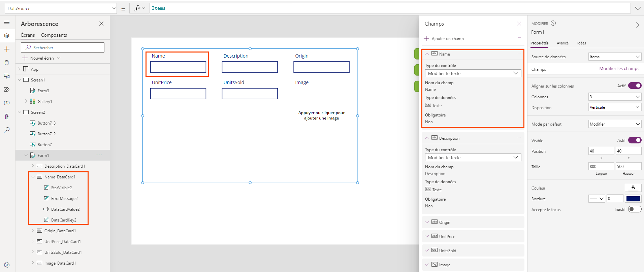This screenshot has height=272, width=644.
Task: Open the Disposition Verticale dropdown
Action: [x=615, y=107]
